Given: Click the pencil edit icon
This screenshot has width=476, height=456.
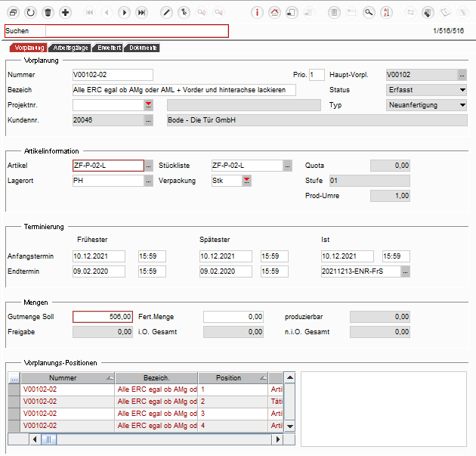Looking at the screenshot, I should 166,12.
